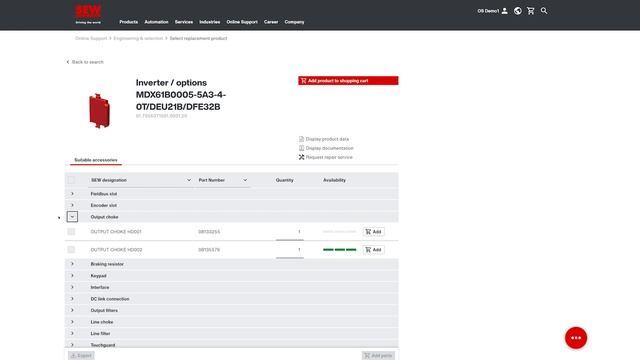Screen dimensions: 640x360
Task: Expand the Interface row
Action: tap(72, 287)
